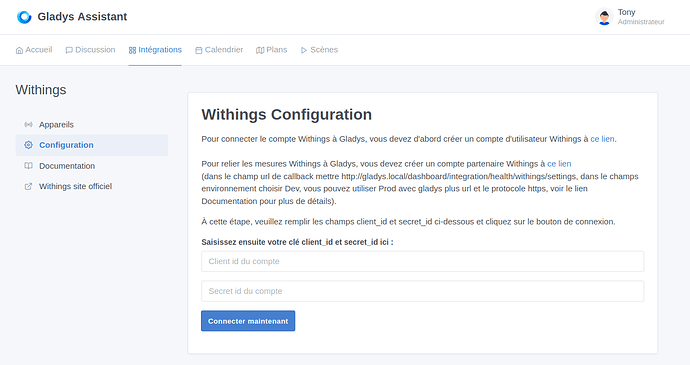Click the external link icon beside Withings site officiel

(29, 186)
